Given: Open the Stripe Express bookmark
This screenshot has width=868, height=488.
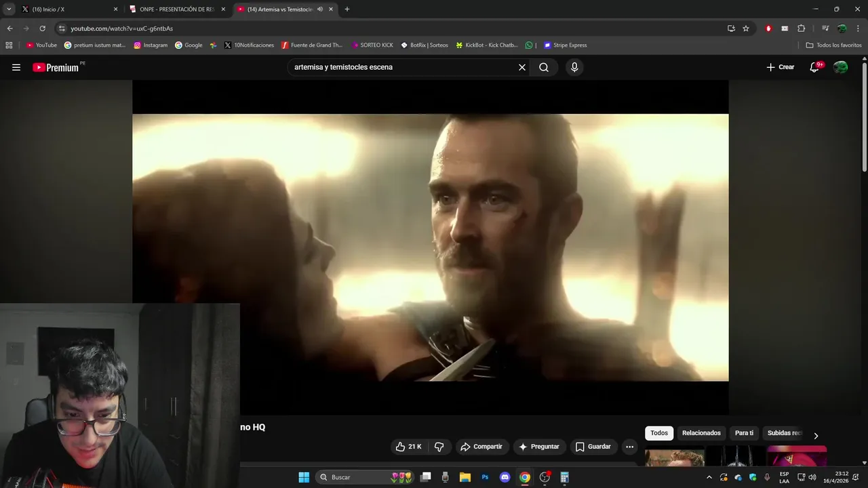Looking at the screenshot, I should point(565,45).
